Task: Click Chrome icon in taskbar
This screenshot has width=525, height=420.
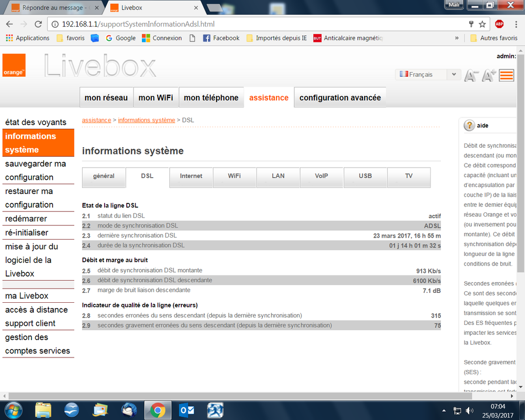Action: 158,411
